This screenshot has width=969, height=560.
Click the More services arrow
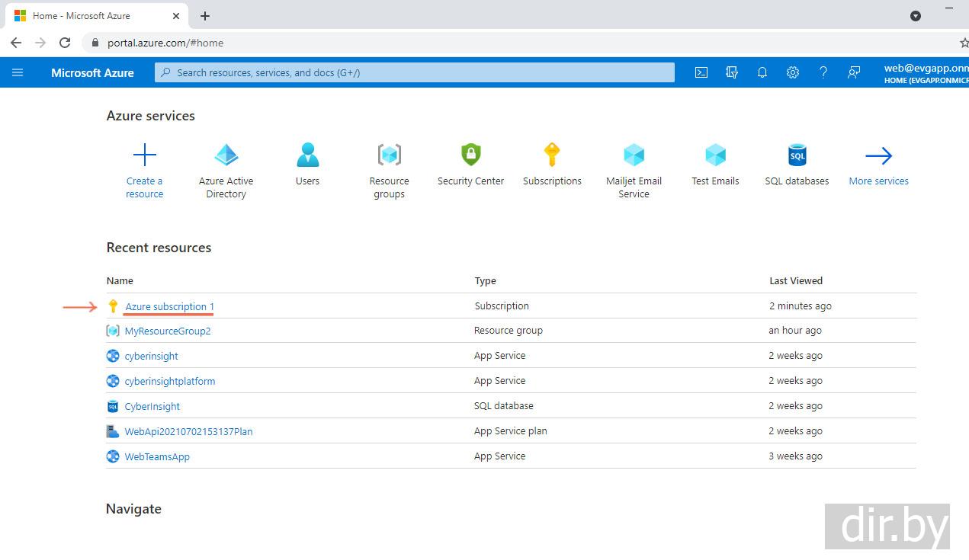click(878, 156)
